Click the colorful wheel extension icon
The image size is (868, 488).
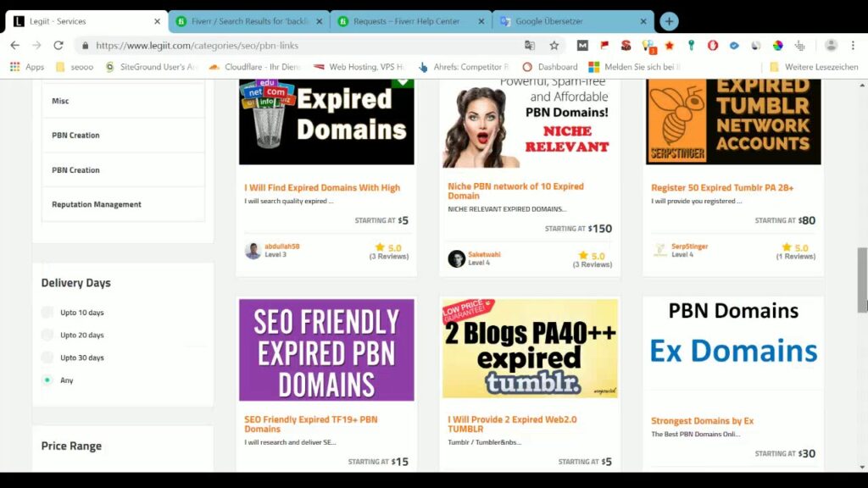pos(778,46)
